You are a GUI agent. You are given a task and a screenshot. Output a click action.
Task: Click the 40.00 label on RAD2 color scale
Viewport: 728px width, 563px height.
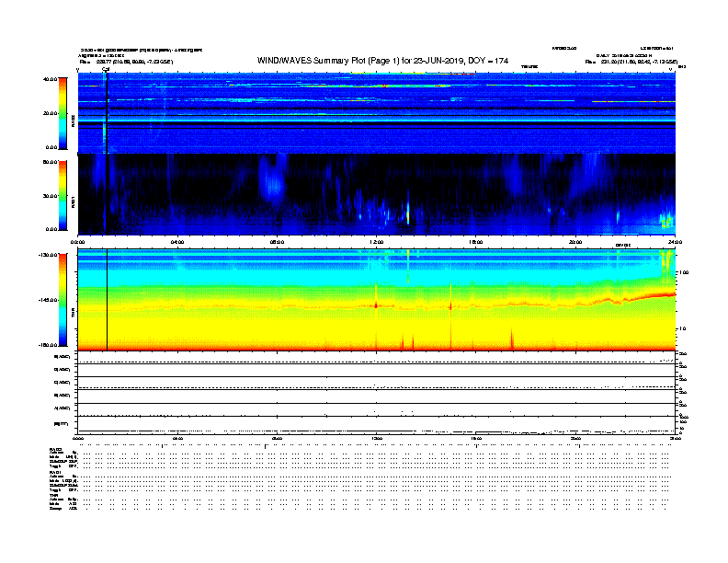(50, 79)
